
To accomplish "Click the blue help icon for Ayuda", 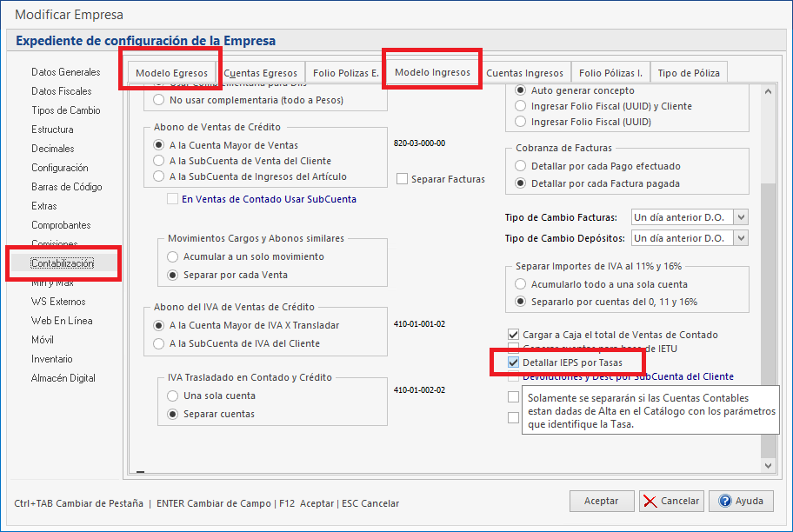I will coord(723,501).
